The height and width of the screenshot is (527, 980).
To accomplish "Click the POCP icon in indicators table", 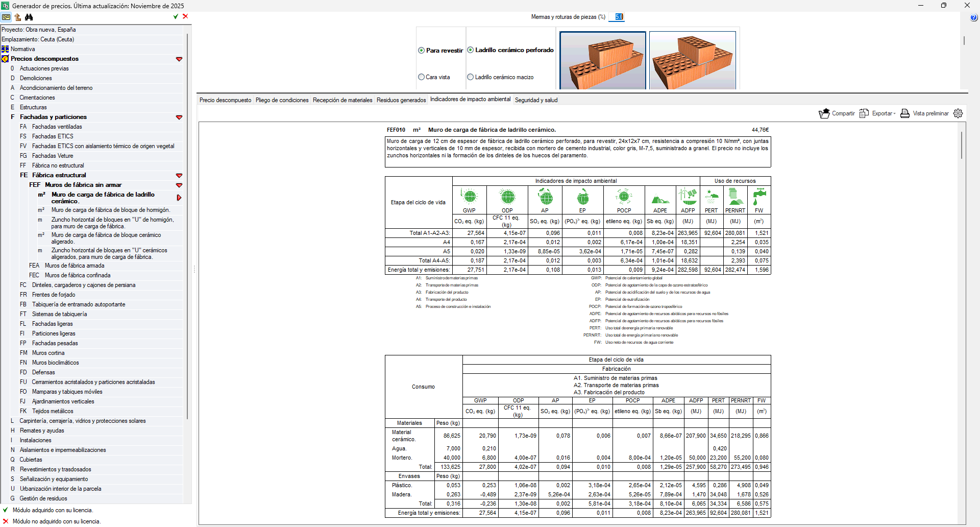I will point(624,197).
